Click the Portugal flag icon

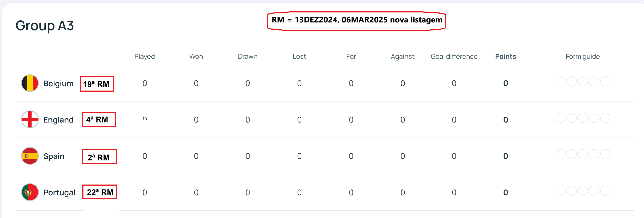pyautogui.click(x=30, y=192)
